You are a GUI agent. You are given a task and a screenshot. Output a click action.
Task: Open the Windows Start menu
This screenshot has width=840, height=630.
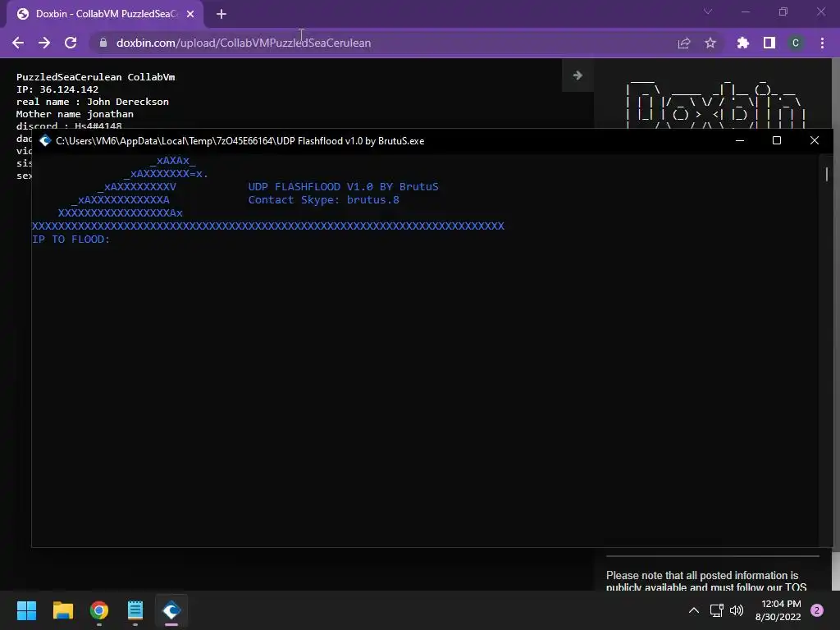tap(26, 610)
